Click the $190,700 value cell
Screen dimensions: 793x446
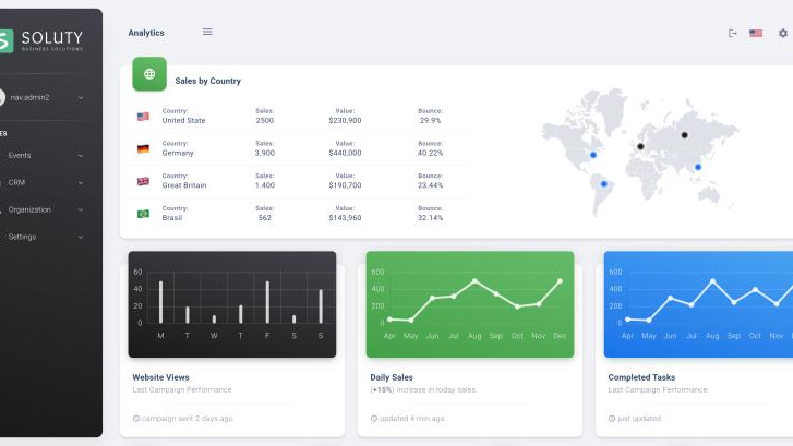click(345, 185)
